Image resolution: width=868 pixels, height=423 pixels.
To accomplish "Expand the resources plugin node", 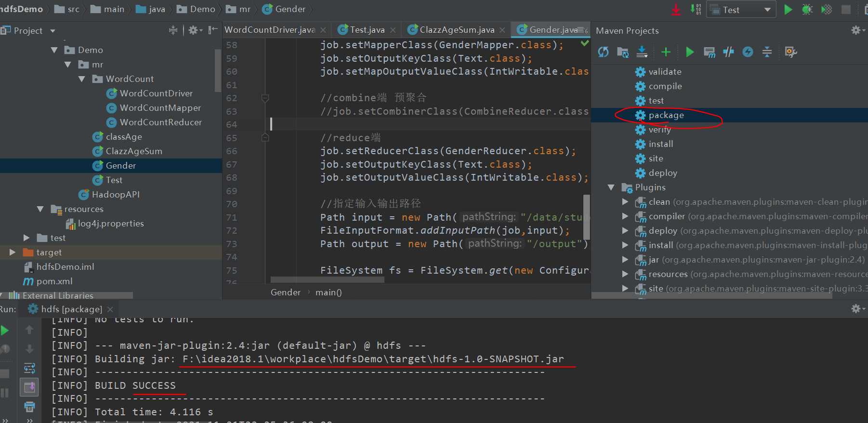I will point(625,274).
